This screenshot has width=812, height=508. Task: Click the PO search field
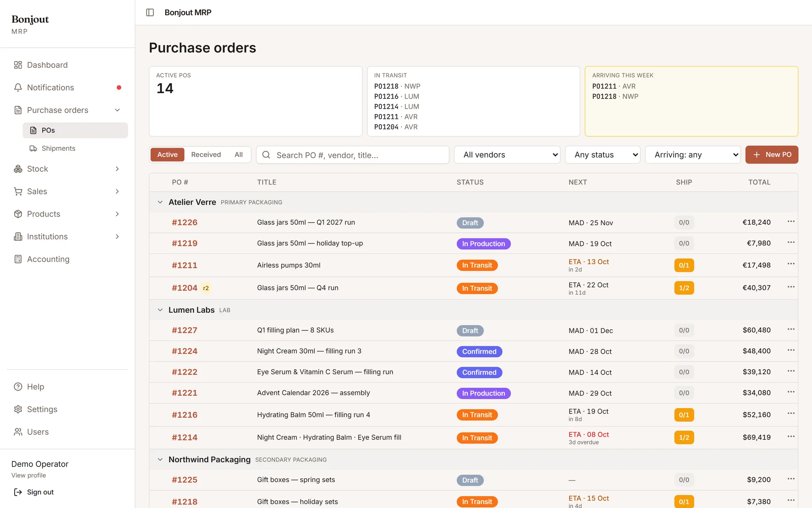click(x=352, y=155)
